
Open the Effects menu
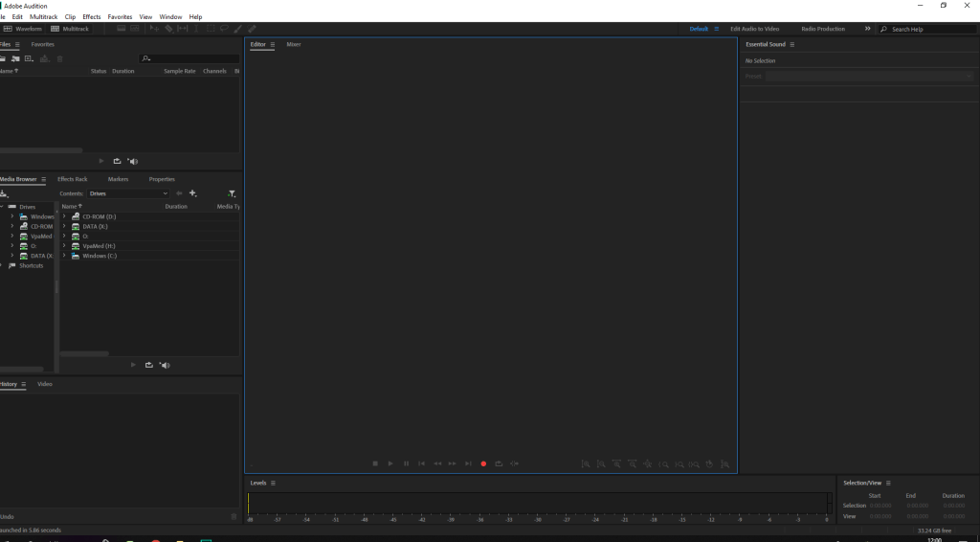91,17
